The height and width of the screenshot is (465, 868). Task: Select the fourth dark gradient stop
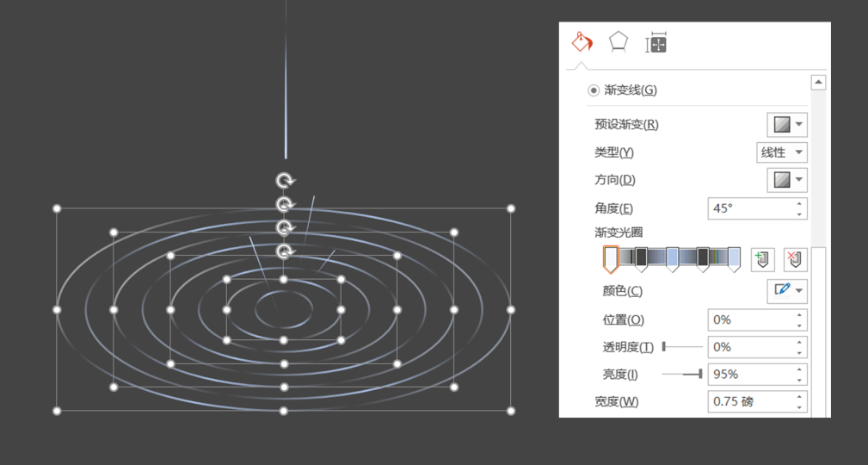click(x=703, y=259)
